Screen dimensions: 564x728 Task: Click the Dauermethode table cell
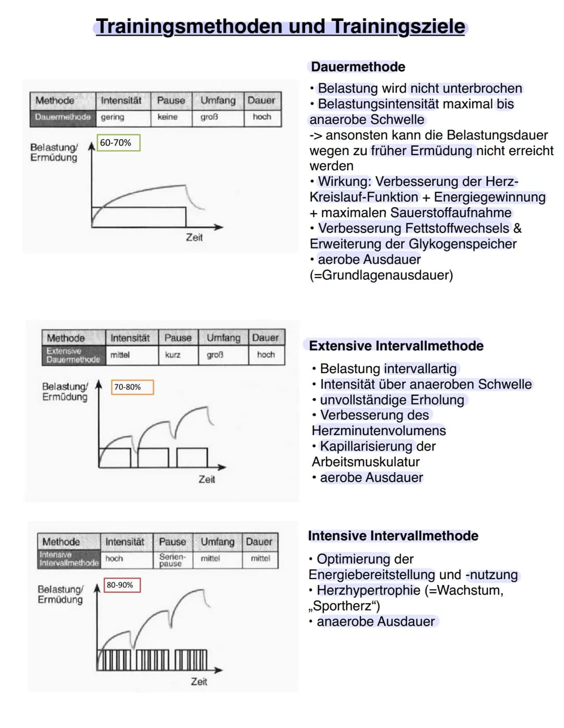(x=63, y=117)
